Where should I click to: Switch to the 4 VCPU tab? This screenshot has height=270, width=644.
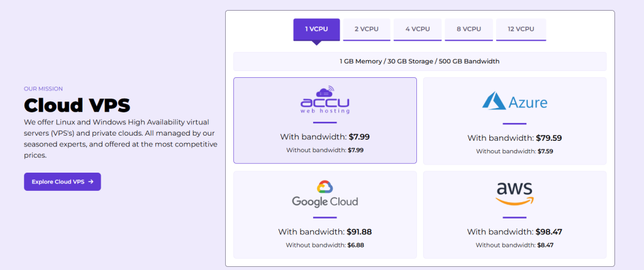(417, 29)
